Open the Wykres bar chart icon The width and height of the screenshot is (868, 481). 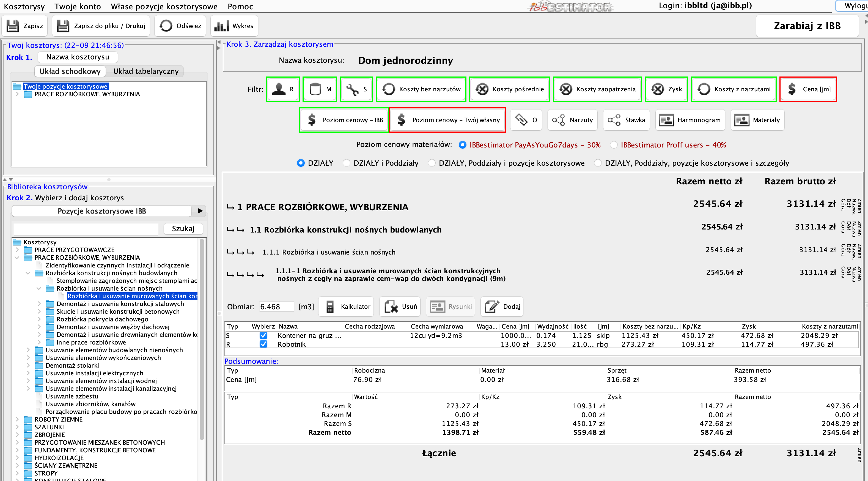click(x=221, y=26)
